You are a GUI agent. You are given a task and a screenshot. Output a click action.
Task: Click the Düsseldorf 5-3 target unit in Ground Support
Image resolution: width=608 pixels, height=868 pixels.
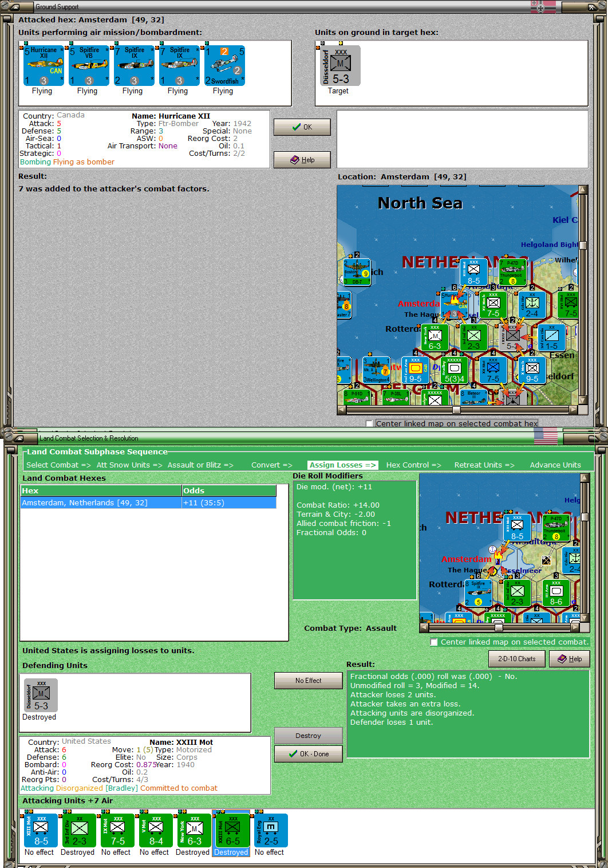[340, 65]
